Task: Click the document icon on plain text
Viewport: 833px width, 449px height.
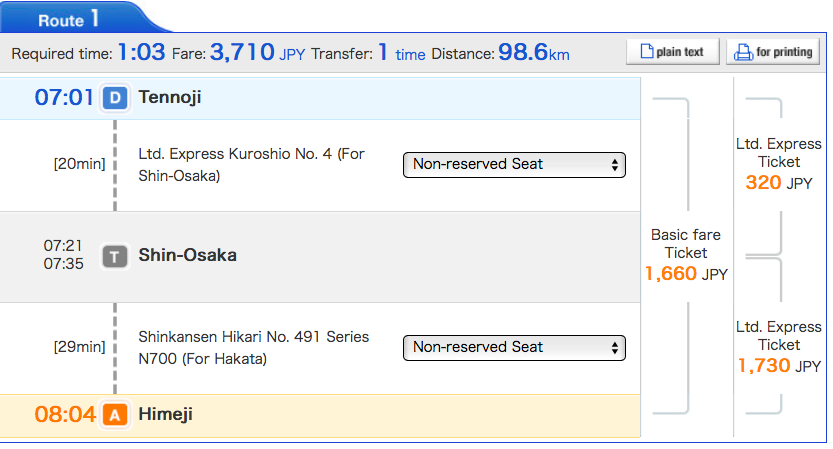Action: [647, 52]
